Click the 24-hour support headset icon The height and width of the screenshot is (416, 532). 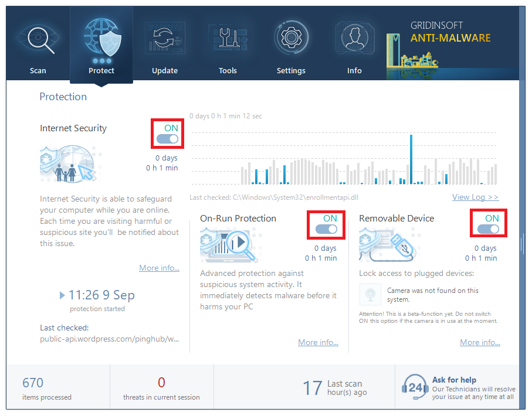coord(415,387)
